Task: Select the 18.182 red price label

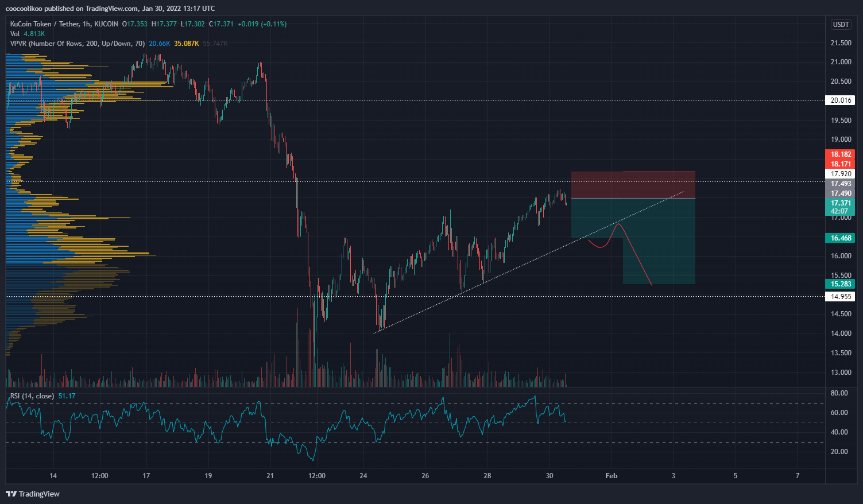Action: pos(841,154)
